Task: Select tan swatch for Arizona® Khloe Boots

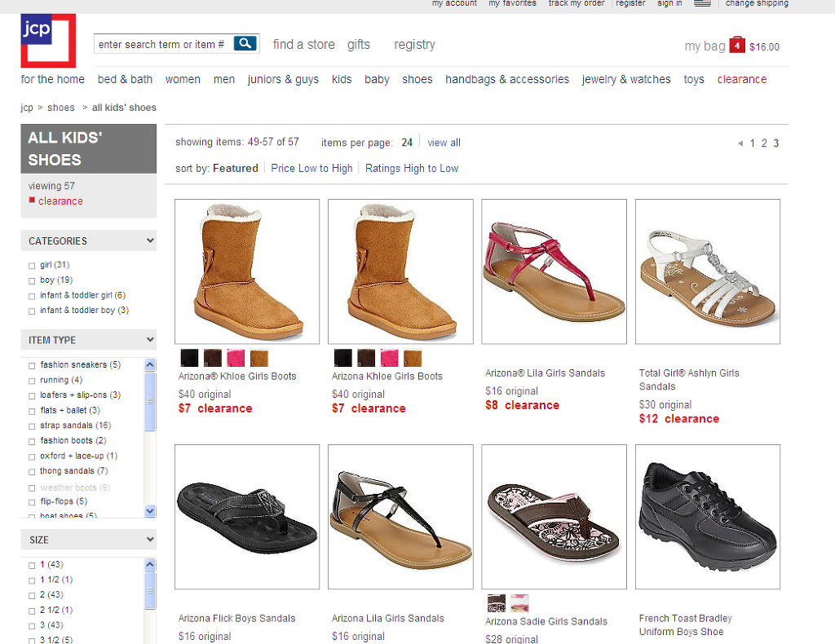Action: [259, 358]
